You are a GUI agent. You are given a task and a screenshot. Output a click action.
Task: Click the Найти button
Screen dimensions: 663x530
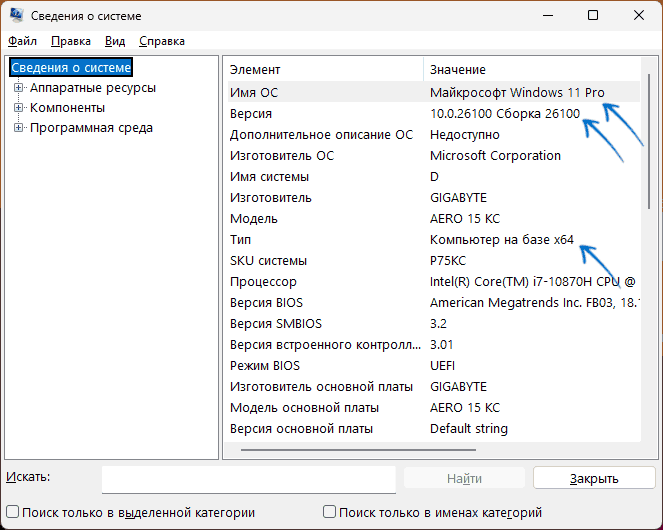pyautogui.click(x=464, y=478)
